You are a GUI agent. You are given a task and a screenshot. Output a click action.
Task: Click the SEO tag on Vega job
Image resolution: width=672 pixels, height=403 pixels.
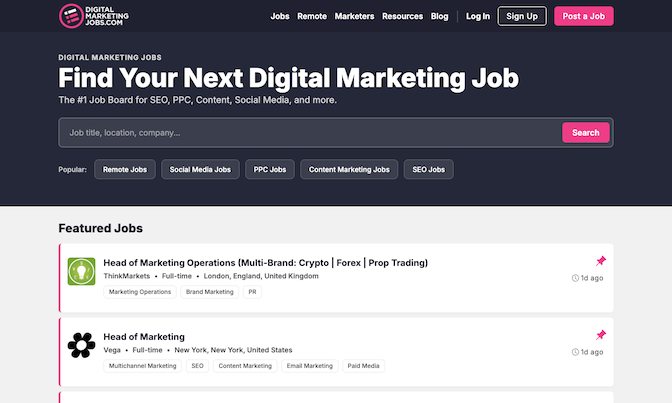[x=197, y=366]
